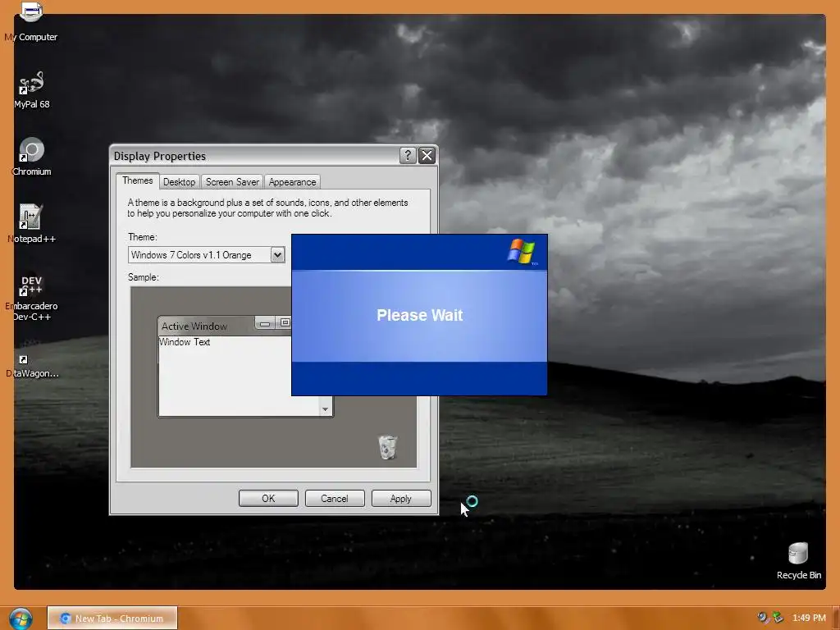Click the first system tray icon
Image resolution: width=840 pixels, height=630 pixels.
point(762,618)
